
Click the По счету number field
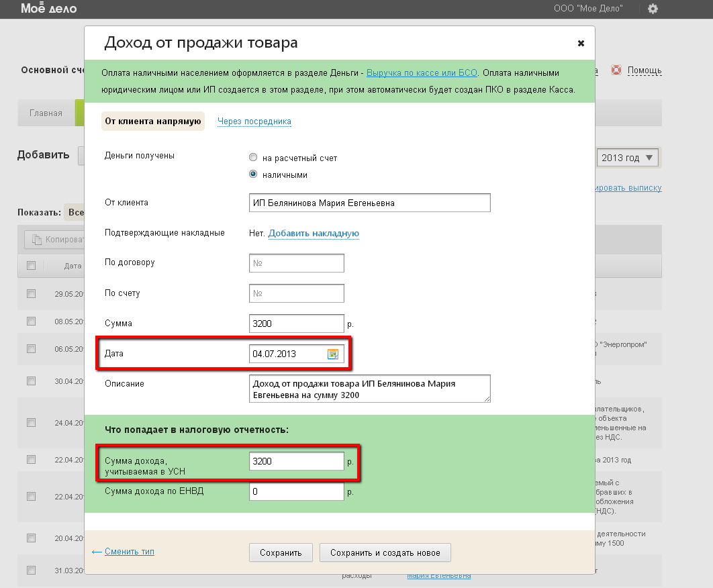pos(297,293)
